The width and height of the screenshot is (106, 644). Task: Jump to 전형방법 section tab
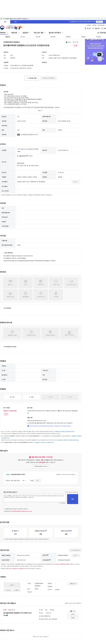[x=68, y=37]
